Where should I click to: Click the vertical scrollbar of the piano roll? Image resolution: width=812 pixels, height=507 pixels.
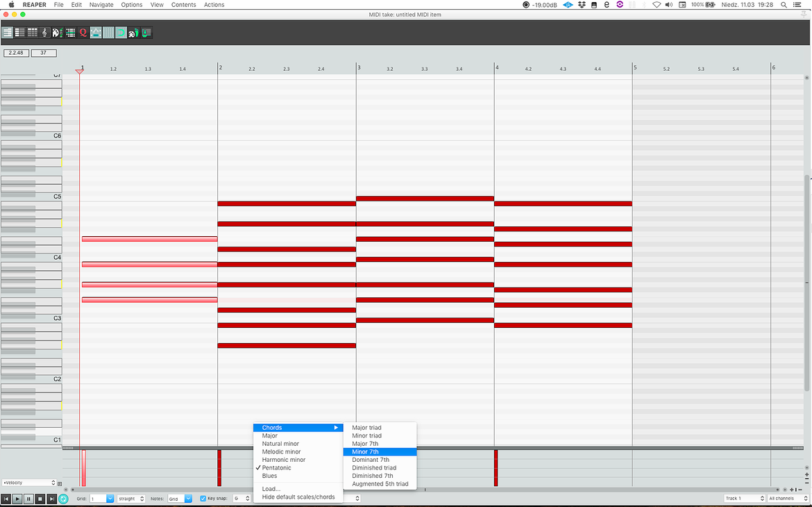pyautogui.click(x=806, y=283)
